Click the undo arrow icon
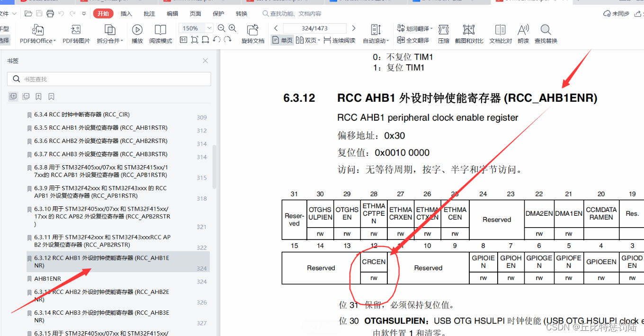The width and height of the screenshot is (644, 336). [x=61, y=14]
